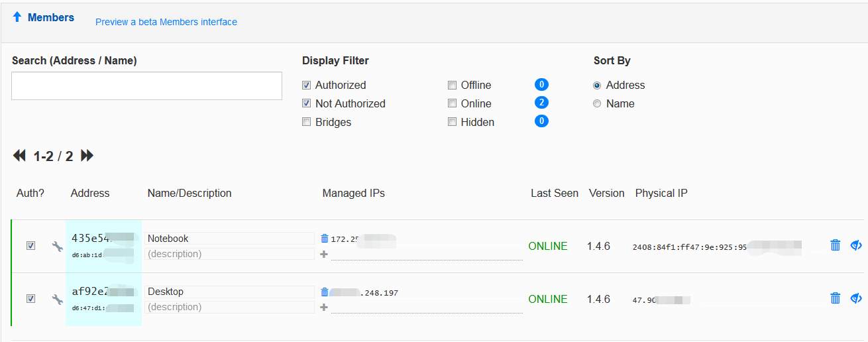Click managed IP ending .248.197 of Desktop
Image resolution: width=868 pixels, height=342 pixels.
364,292
